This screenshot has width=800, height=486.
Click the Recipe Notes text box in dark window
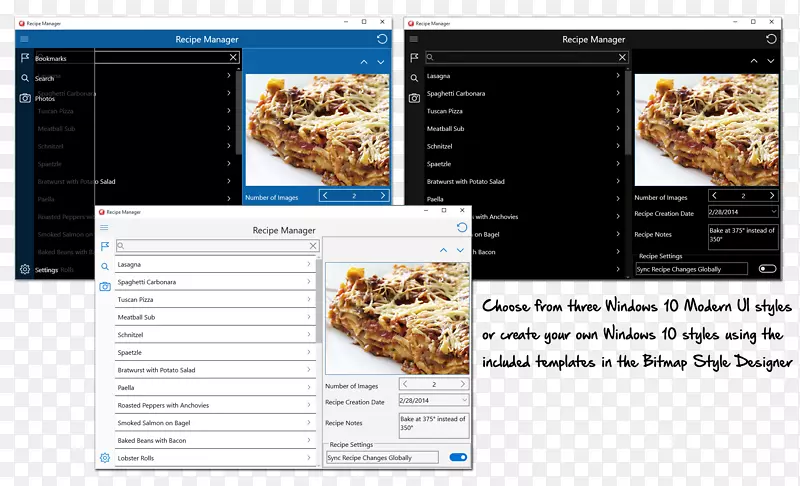coord(741,236)
